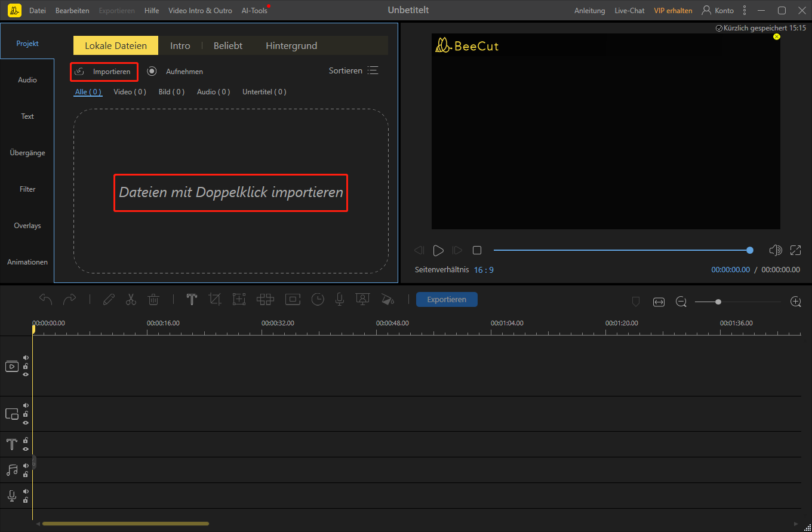
Task: Select the Crop tool icon
Action: click(x=215, y=299)
